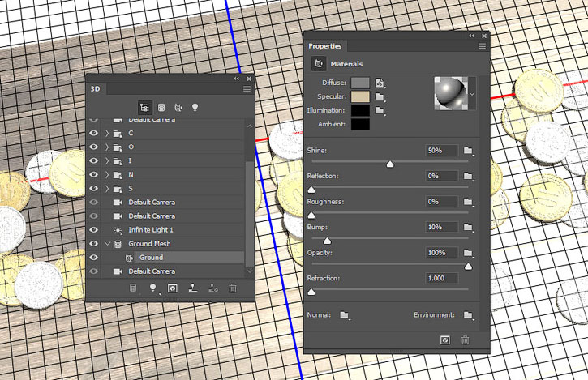This screenshot has width=588, height=380.
Task: Click the Specular color swatch
Action: coord(360,96)
